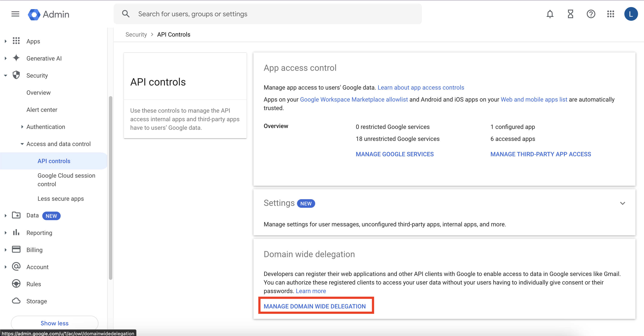Viewport: 644px width, 336px height.
Task: Open the help question mark icon
Action: click(x=591, y=14)
